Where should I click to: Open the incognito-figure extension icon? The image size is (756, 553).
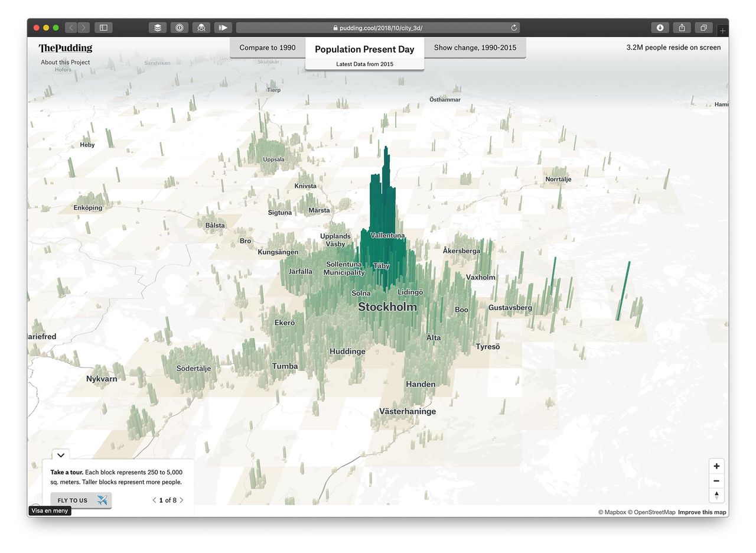201,28
